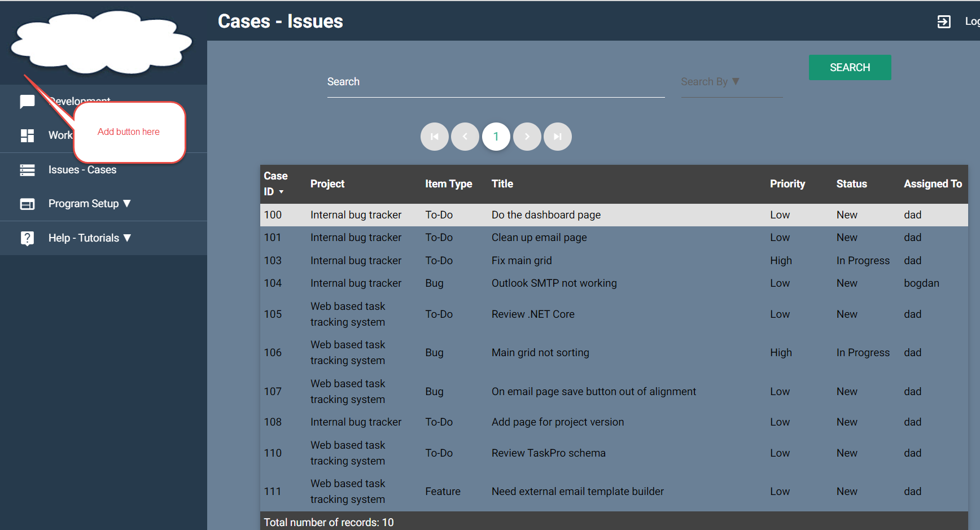Select title 'Add page for project version'
Screen dimensions: 980x530
[558, 422]
